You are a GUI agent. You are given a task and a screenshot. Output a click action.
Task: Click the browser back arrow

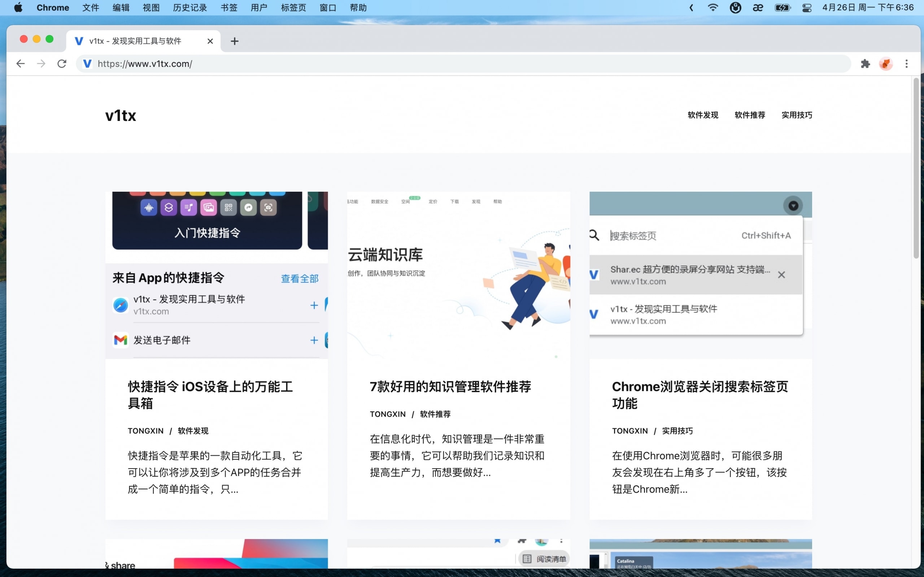coord(21,64)
